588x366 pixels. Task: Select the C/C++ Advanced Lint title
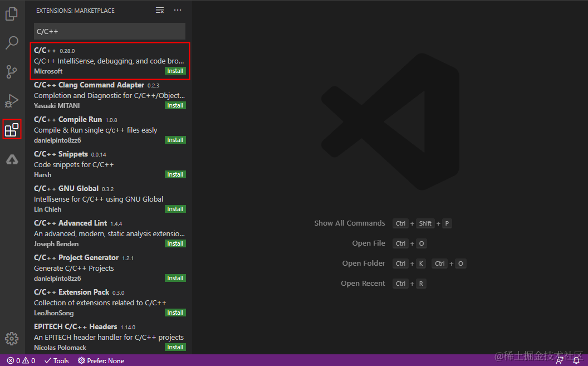point(71,223)
